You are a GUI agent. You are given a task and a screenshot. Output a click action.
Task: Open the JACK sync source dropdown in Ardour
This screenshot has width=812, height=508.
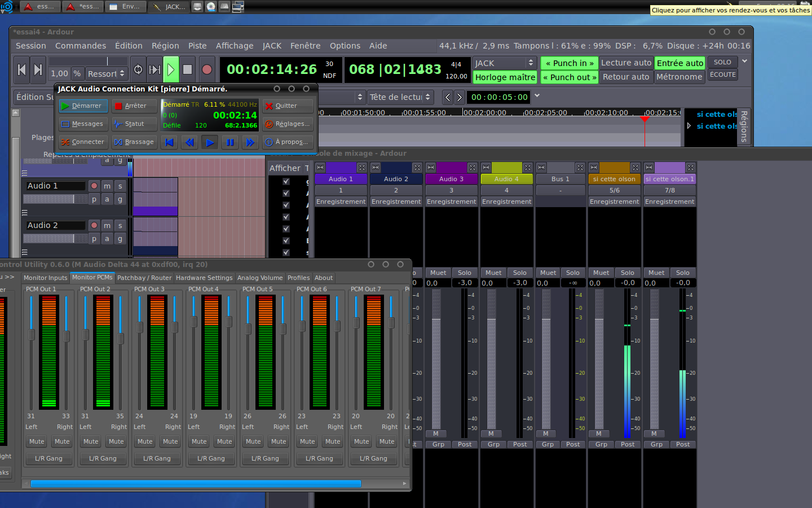coord(505,63)
